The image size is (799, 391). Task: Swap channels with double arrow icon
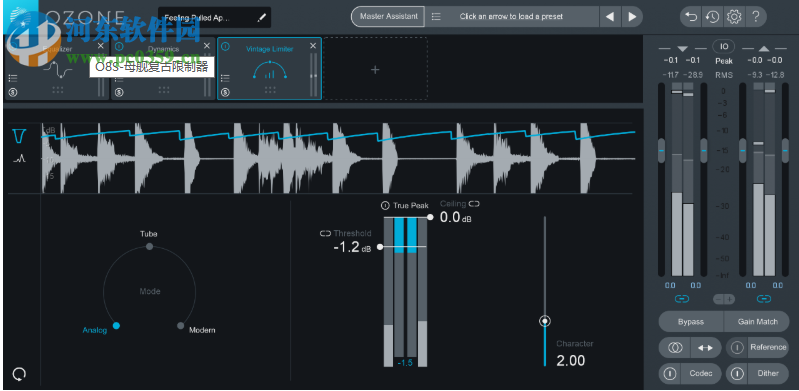pos(706,348)
